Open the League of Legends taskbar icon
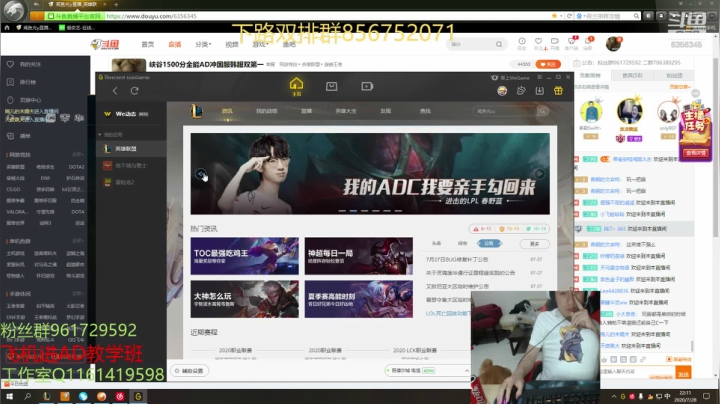The image size is (720, 404). point(46,396)
